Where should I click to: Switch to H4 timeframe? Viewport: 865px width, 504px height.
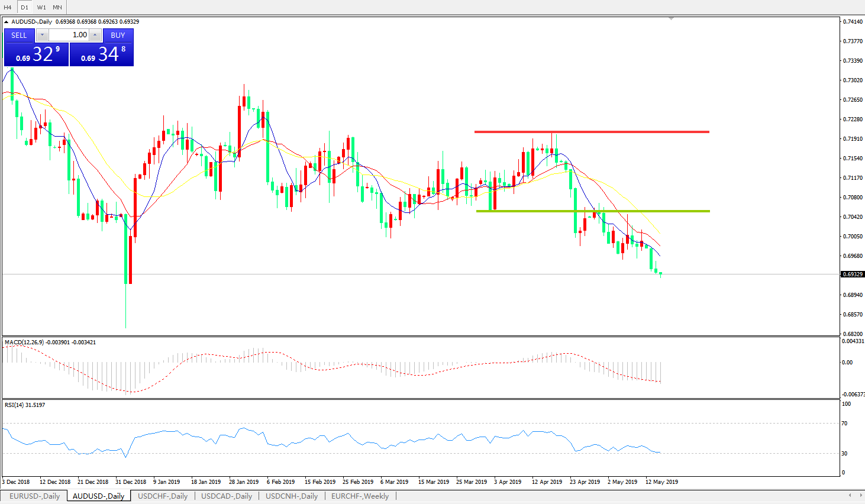click(8, 7)
